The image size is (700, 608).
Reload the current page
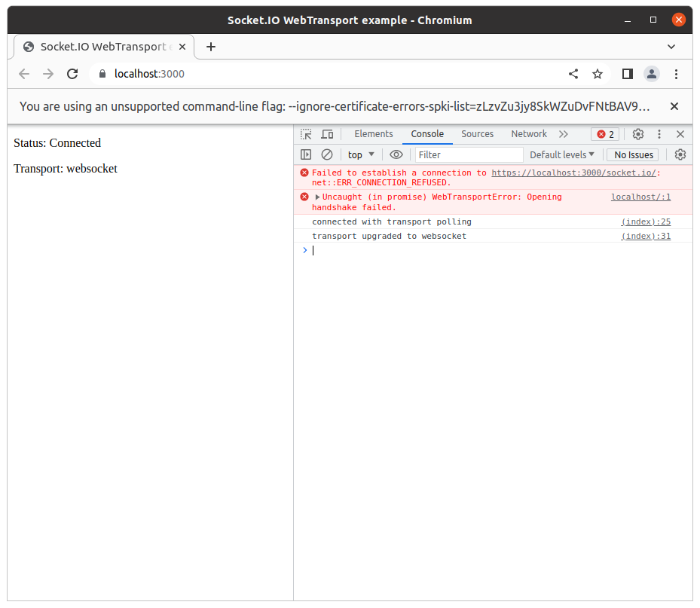click(x=72, y=74)
